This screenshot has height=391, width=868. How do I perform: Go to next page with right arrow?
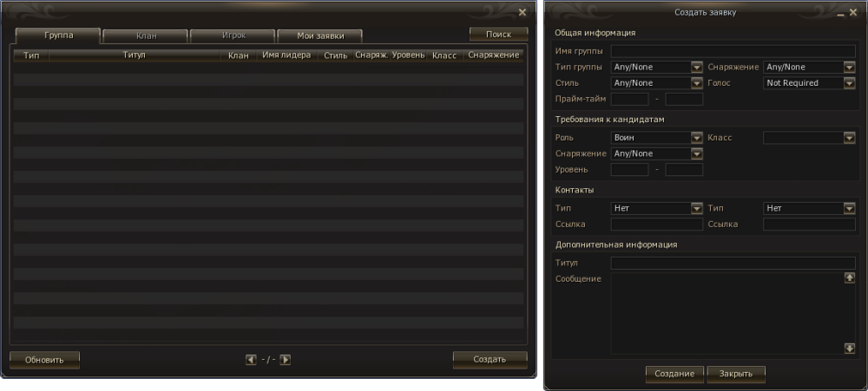(x=285, y=360)
